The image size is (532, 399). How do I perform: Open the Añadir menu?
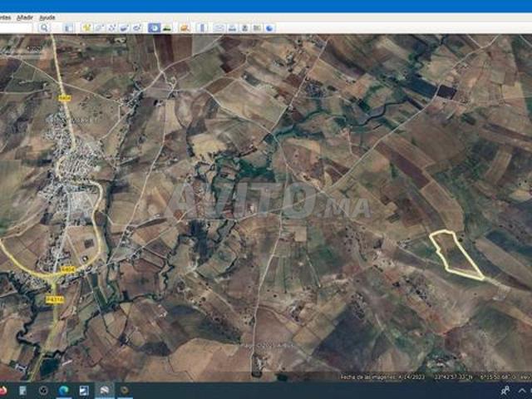[25, 17]
